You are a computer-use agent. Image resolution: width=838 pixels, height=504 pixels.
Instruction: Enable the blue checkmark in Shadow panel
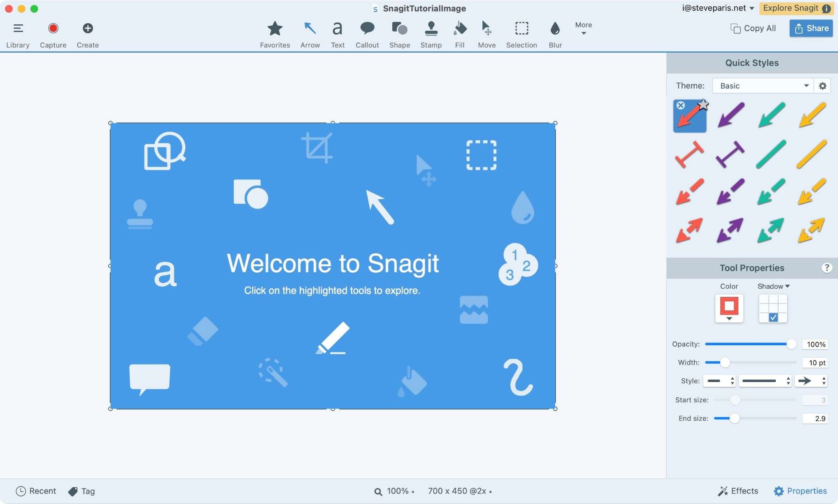[773, 317]
